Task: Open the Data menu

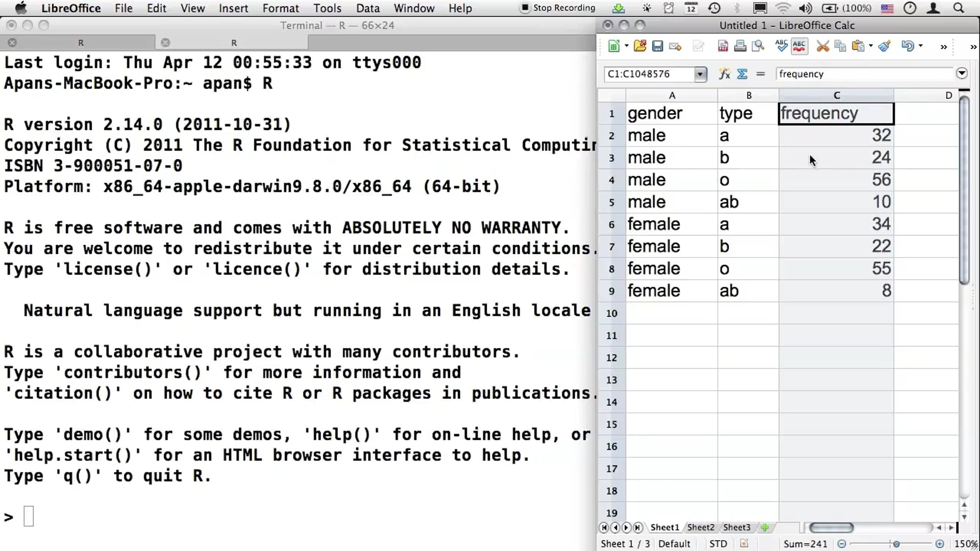Action: [x=367, y=8]
